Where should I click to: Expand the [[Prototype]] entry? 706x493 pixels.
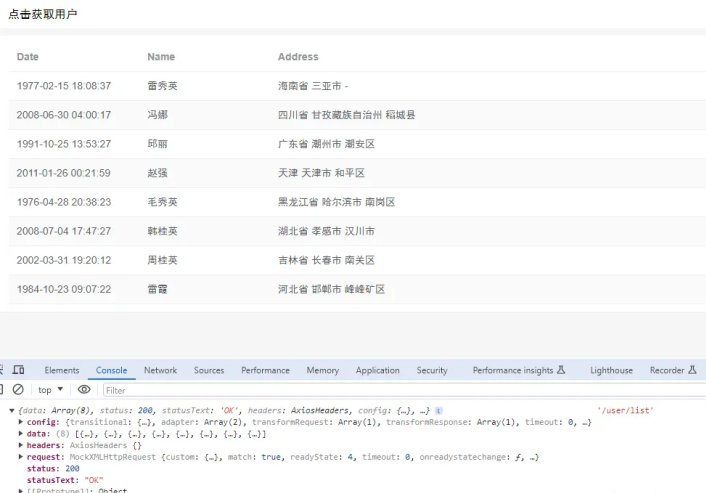21,490
